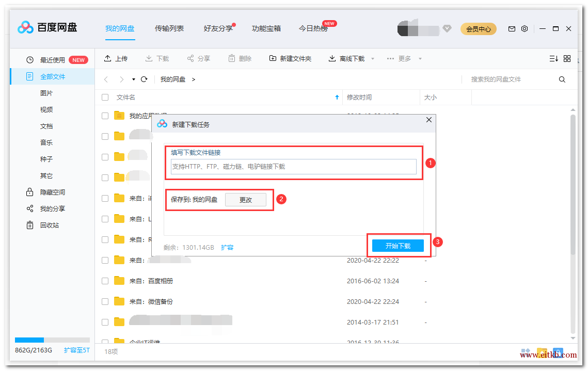Open offline download (离线下载)
Screen dimensions: 588x371
346,58
